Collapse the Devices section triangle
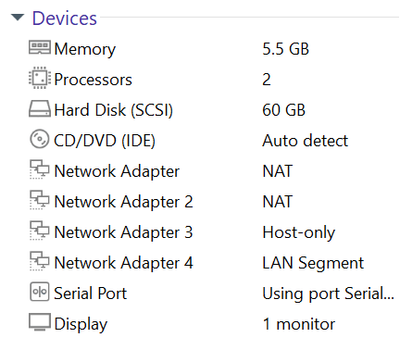 tap(18, 17)
